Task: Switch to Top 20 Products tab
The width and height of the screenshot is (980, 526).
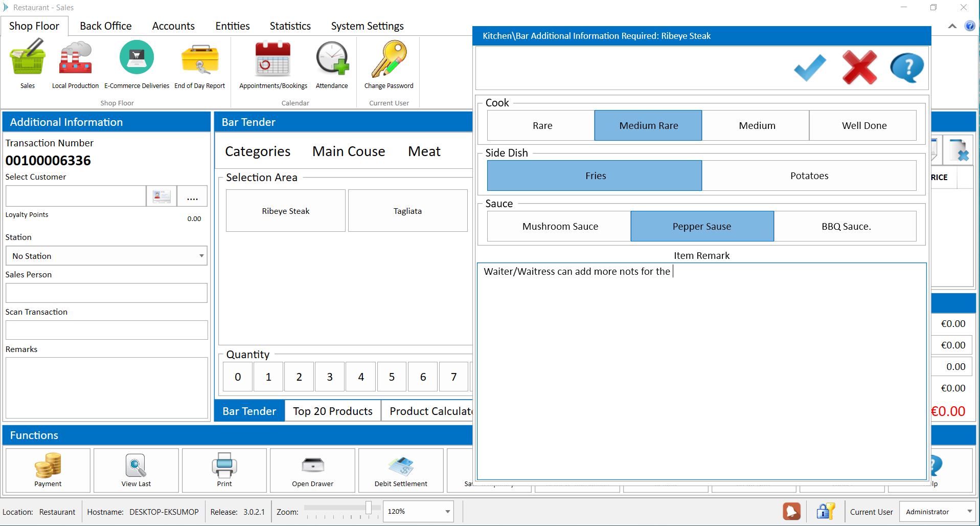Action: point(333,411)
